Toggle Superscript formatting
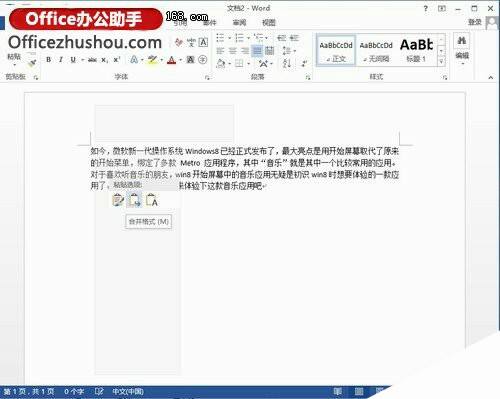This screenshot has width=500, height=399. [117, 60]
